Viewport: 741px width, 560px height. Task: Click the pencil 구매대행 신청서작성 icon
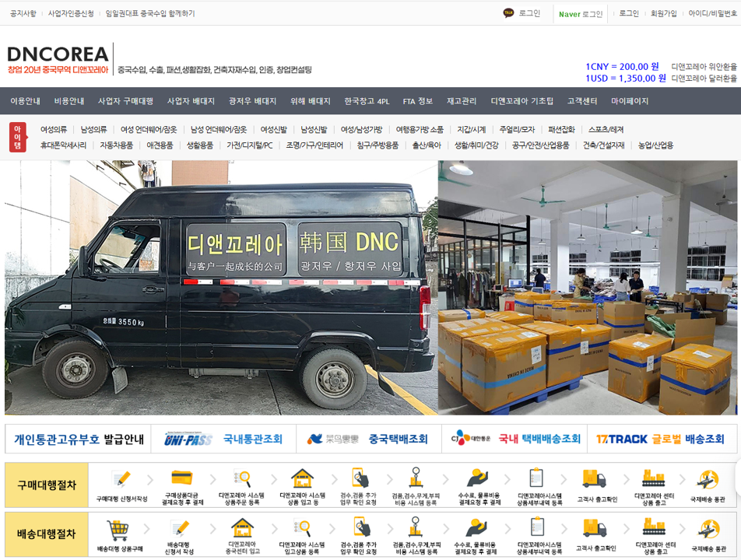click(121, 478)
